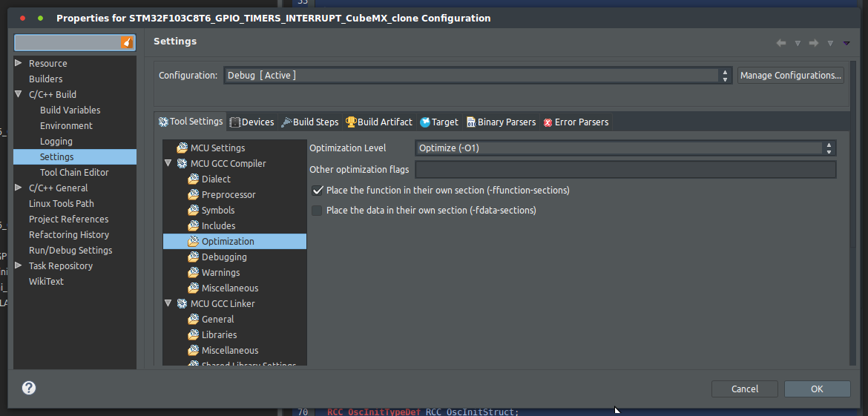868x416 pixels.
Task: Click the forward navigation arrow icon
Action: point(814,43)
